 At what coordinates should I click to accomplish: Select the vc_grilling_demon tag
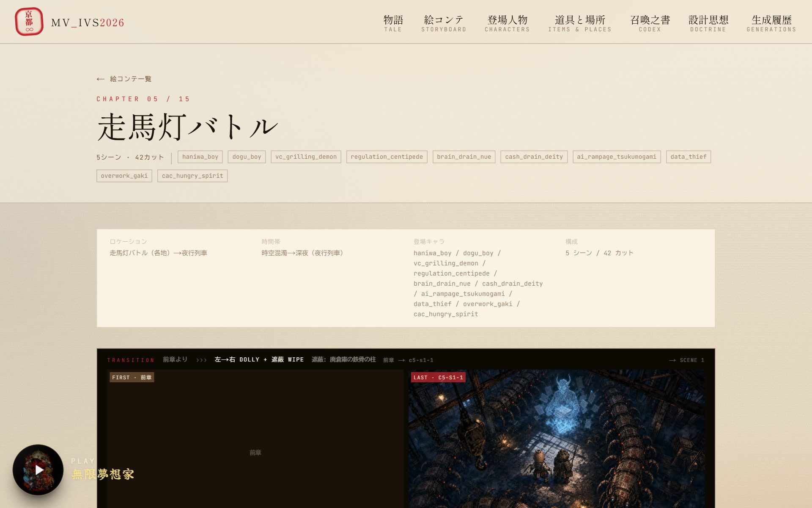pyautogui.click(x=306, y=157)
